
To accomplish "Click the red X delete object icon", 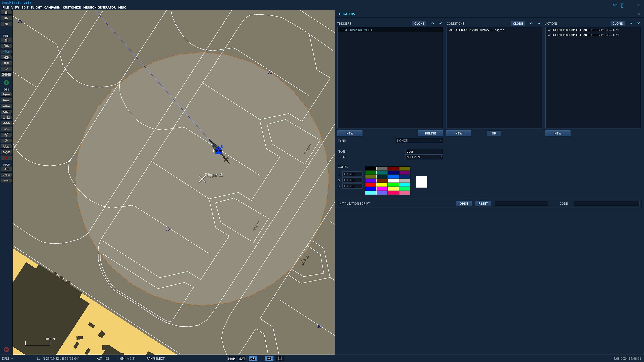I will [6, 158].
